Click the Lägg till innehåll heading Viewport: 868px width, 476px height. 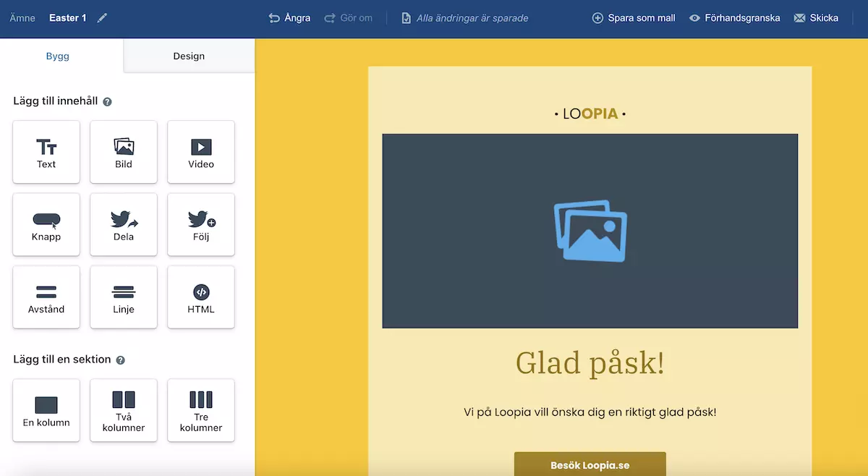[56, 101]
